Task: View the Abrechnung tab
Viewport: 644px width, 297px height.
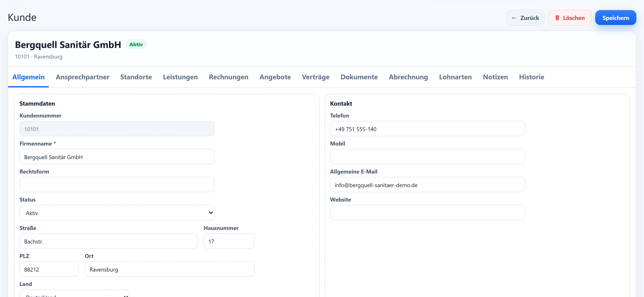Action: (x=408, y=77)
